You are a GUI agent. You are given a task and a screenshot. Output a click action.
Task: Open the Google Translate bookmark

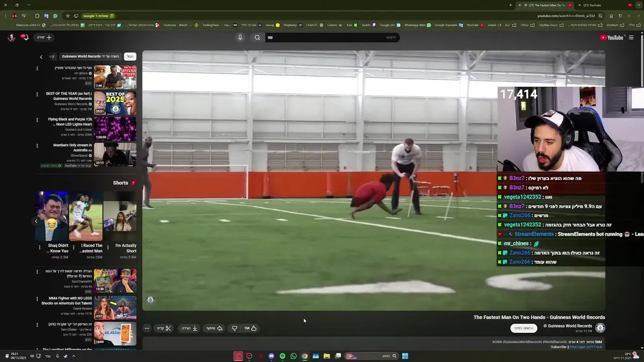click(x=448, y=25)
